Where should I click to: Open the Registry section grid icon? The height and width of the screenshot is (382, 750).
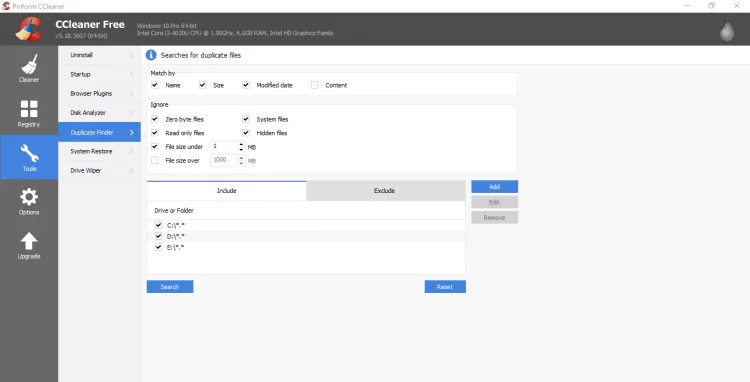[29, 109]
